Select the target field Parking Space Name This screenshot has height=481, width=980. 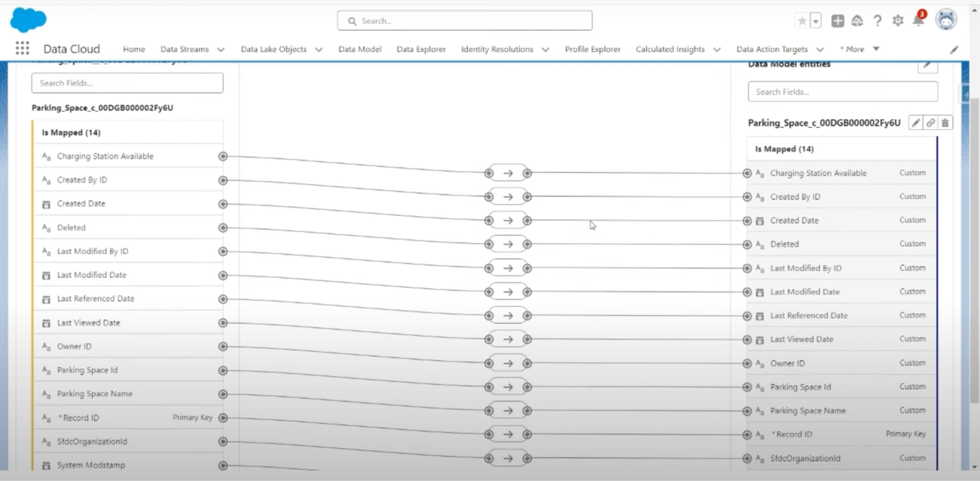point(842,411)
